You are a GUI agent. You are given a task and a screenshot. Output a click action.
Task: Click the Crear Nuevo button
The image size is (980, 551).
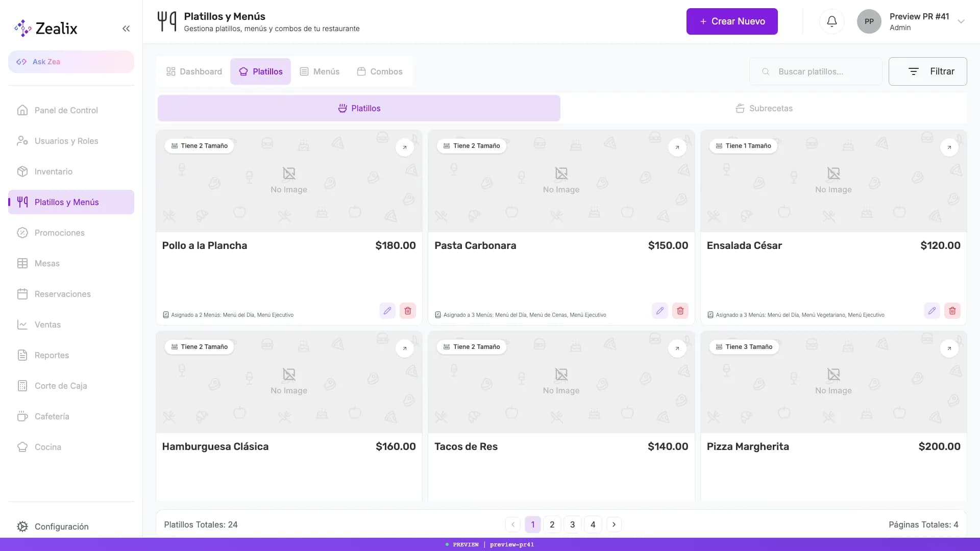tap(732, 21)
